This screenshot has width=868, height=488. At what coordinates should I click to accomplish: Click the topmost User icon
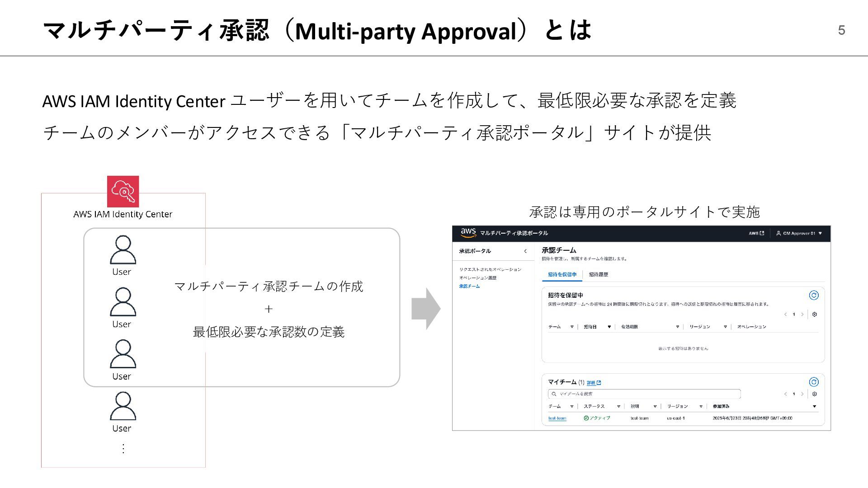(123, 250)
